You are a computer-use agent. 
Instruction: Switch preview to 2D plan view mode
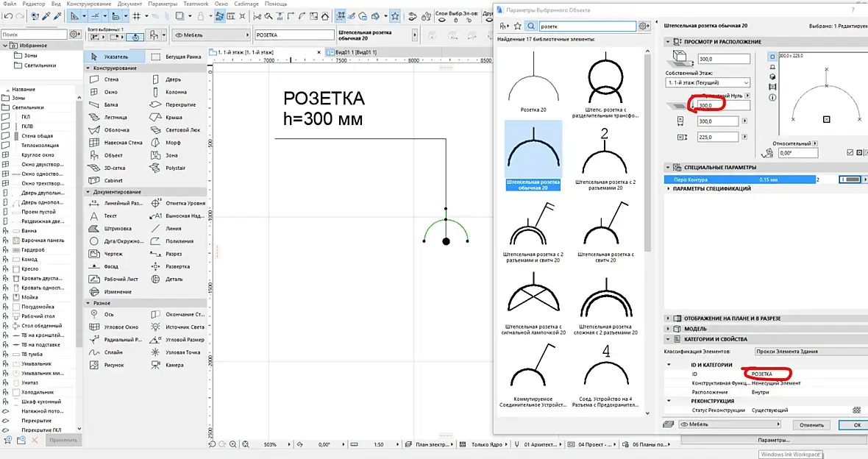(772, 56)
